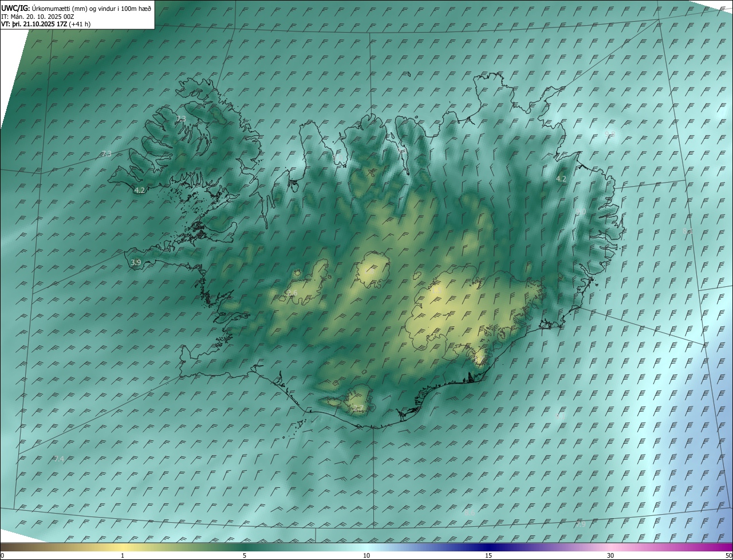
Task: Click the 2.7 value near the south coast
Action: point(358,408)
